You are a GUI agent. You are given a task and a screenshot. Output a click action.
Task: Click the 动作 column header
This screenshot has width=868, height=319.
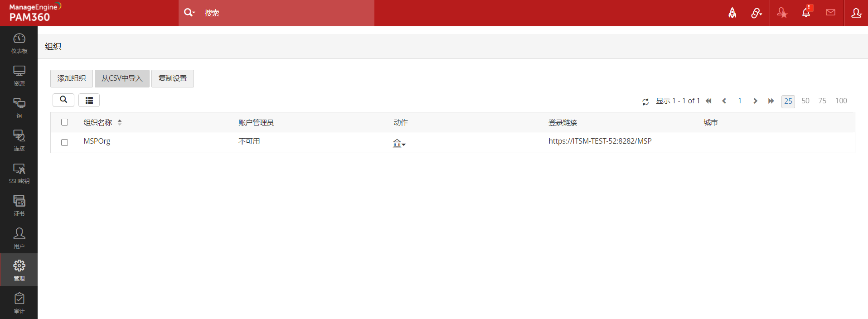click(401, 123)
